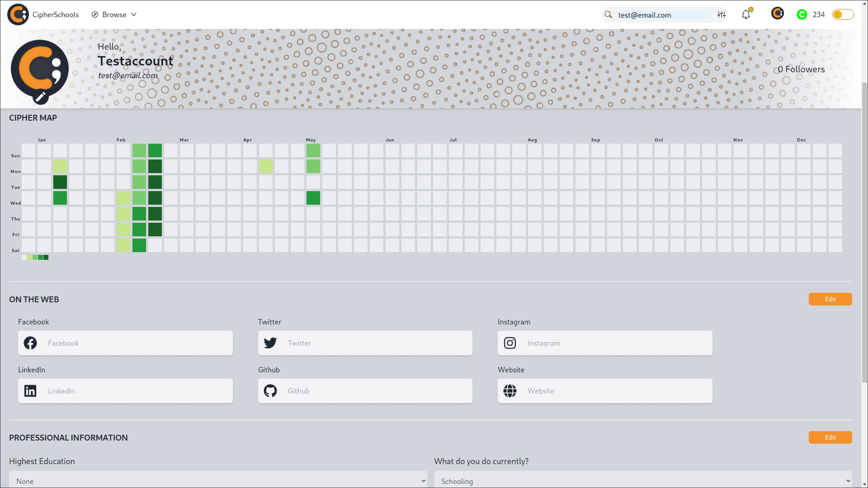Click the LinkedIn icon
The height and width of the screenshot is (488, 868).
(30, 391)
